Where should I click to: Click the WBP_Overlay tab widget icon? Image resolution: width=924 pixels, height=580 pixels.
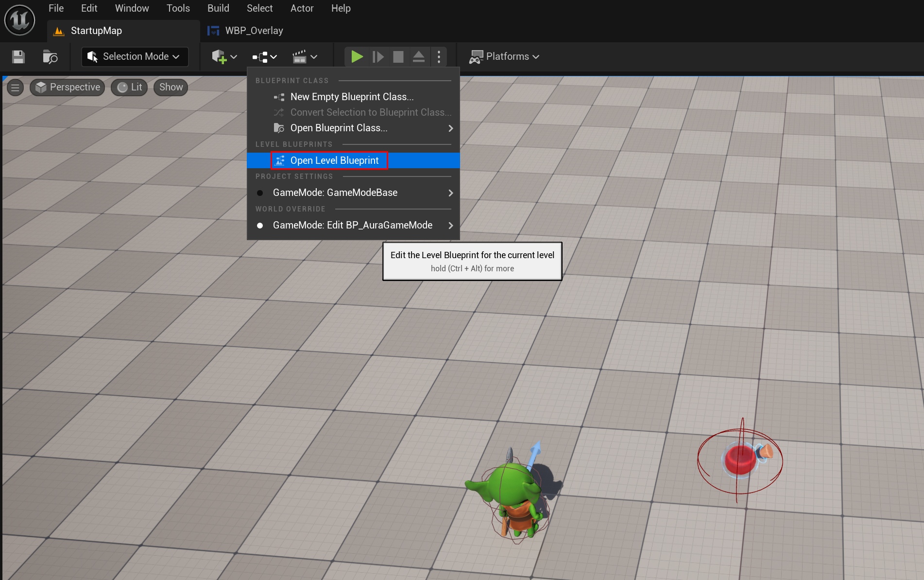pos(213,31)
